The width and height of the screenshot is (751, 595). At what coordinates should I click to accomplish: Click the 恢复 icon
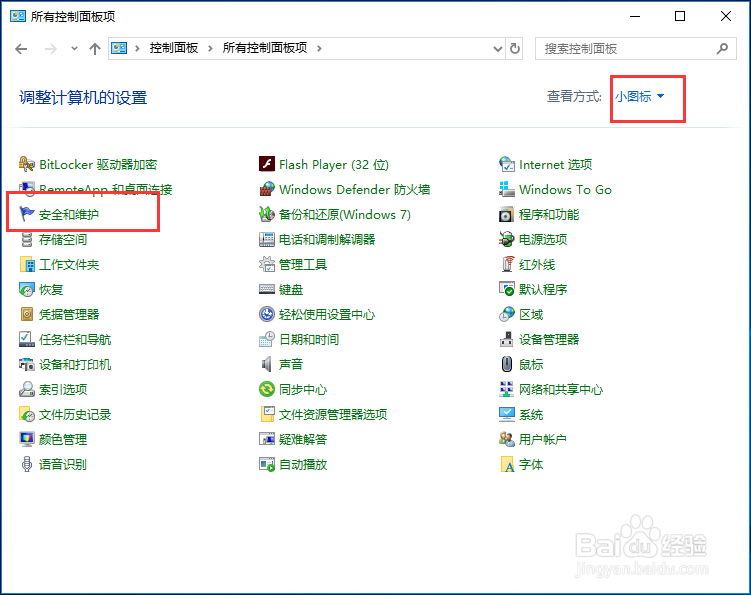pos(26,289)
